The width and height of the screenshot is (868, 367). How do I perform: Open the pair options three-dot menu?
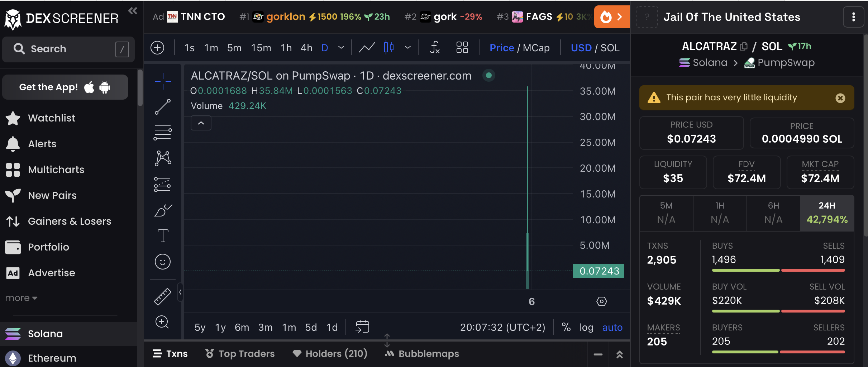click(854, 17)
